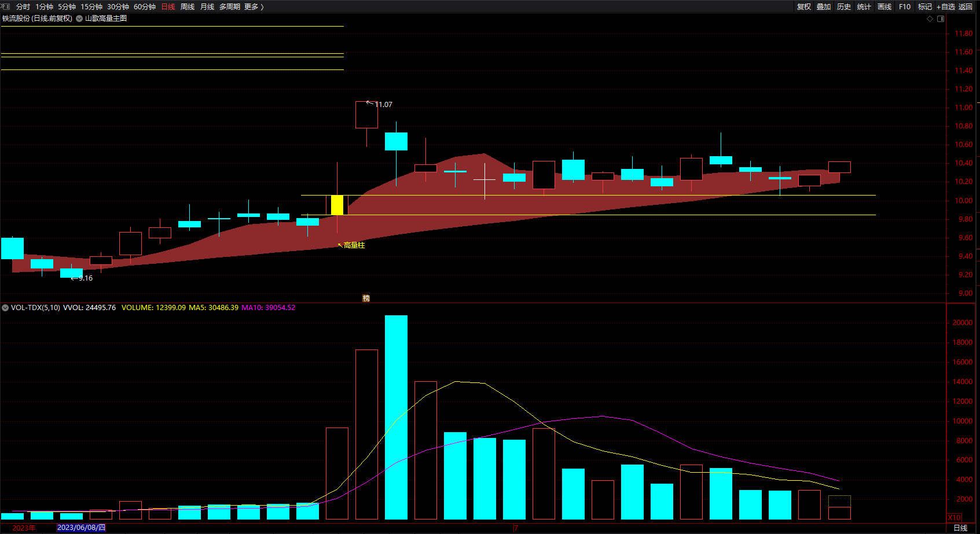Click the 标记 mark tool

(x=924, y=6)
